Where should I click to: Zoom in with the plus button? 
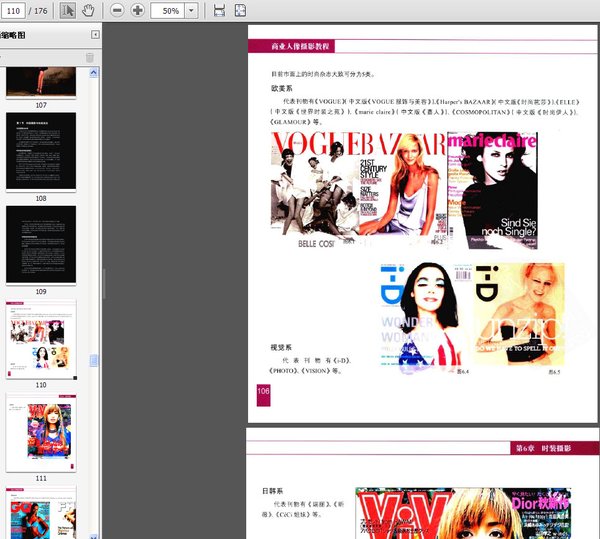click(138, 10)
